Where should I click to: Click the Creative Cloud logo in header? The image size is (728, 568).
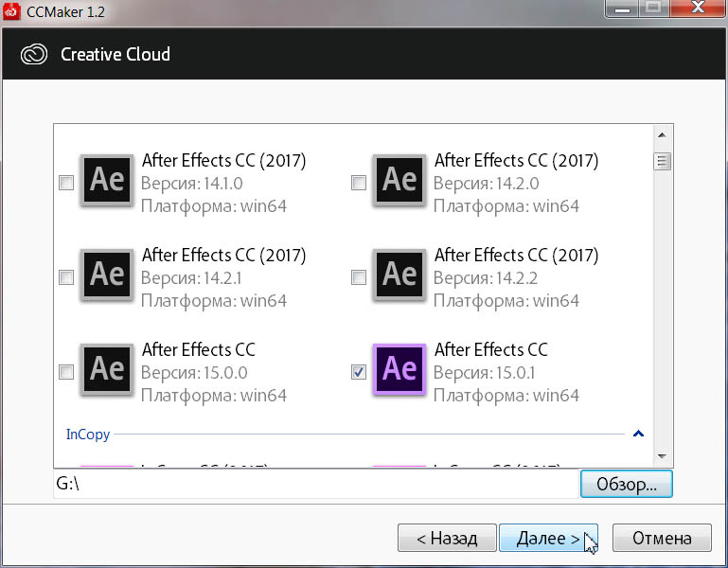[34, 54]
